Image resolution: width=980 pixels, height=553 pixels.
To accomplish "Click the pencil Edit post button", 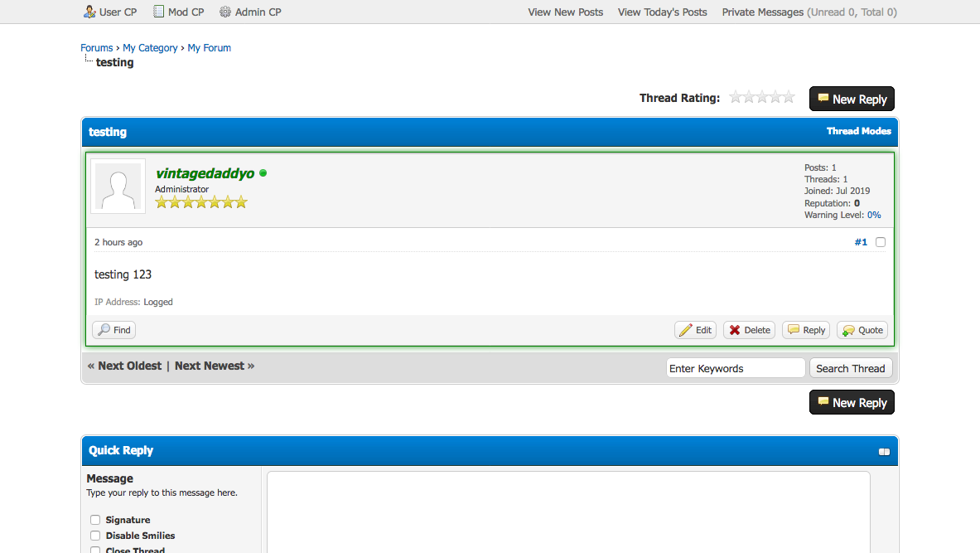I will 695,330.
